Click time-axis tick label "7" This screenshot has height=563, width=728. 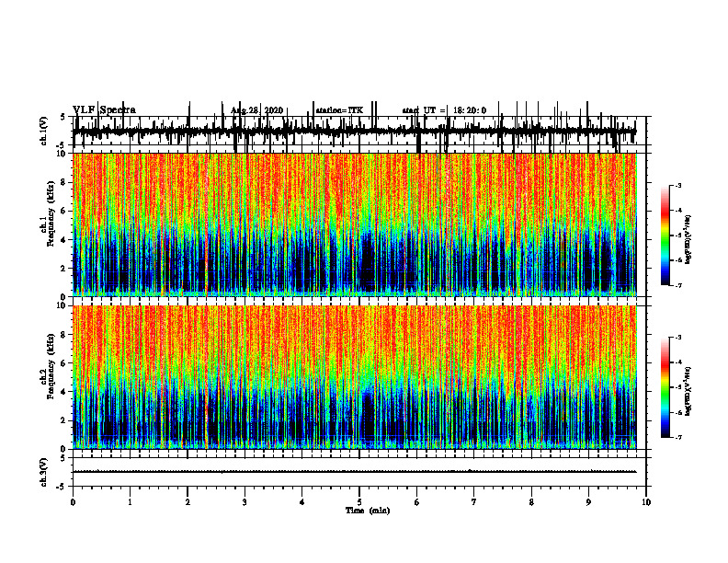(474, 502)
